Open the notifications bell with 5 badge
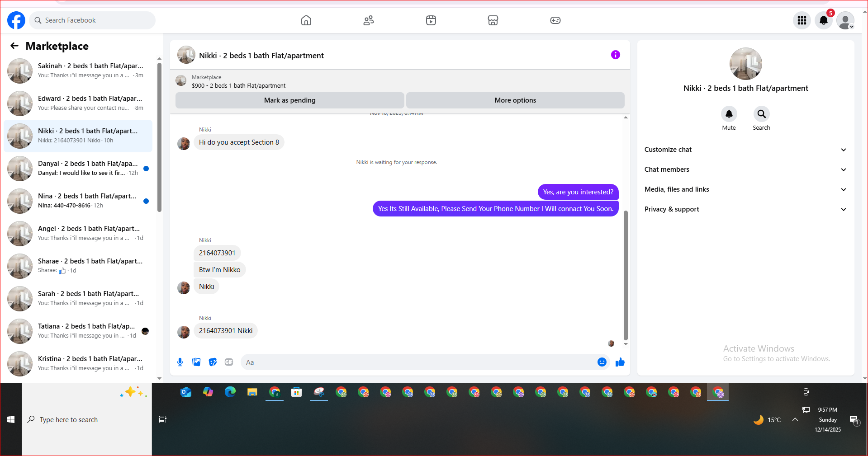 pyautogui.click(x=824, y=20)
